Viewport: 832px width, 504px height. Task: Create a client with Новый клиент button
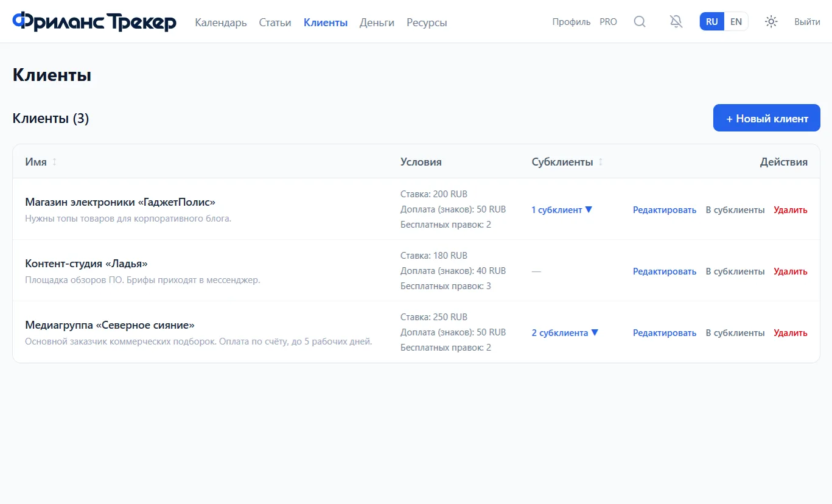767,118
